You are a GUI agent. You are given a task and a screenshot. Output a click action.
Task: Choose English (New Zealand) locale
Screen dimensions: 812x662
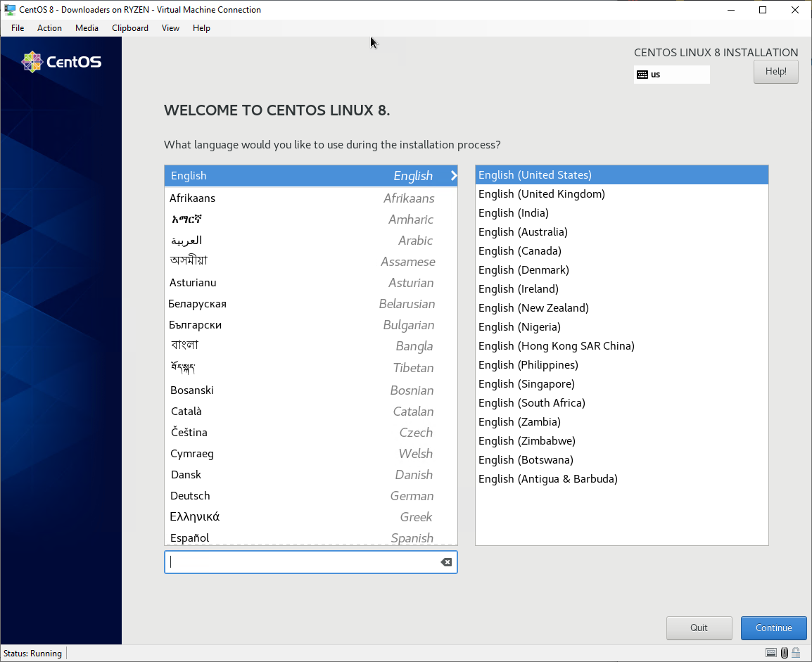point(621,308)
